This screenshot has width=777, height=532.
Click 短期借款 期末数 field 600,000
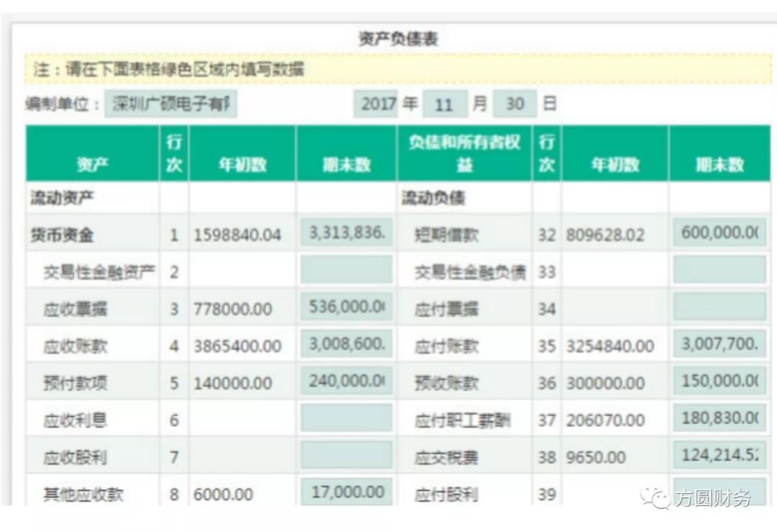coord(719,233)
